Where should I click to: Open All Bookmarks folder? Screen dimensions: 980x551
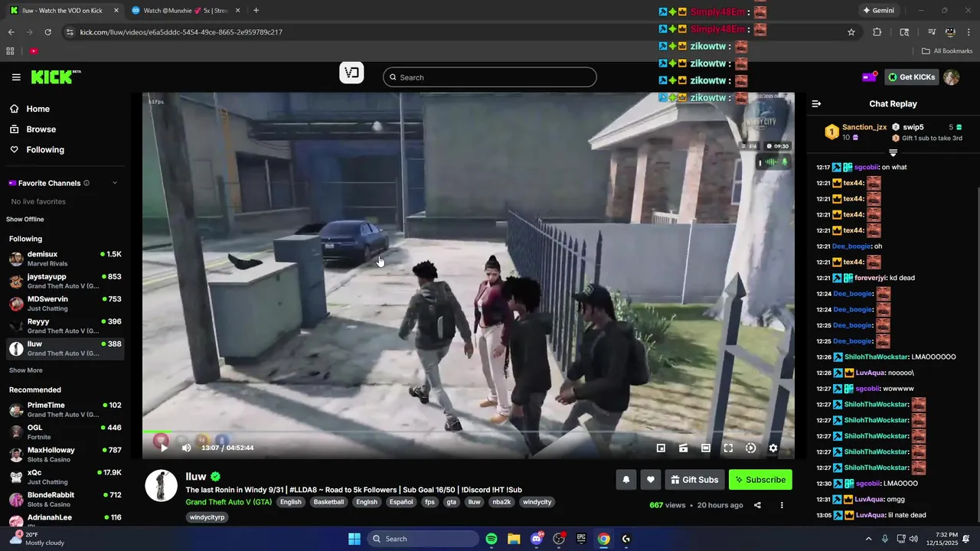coord(946,51)
